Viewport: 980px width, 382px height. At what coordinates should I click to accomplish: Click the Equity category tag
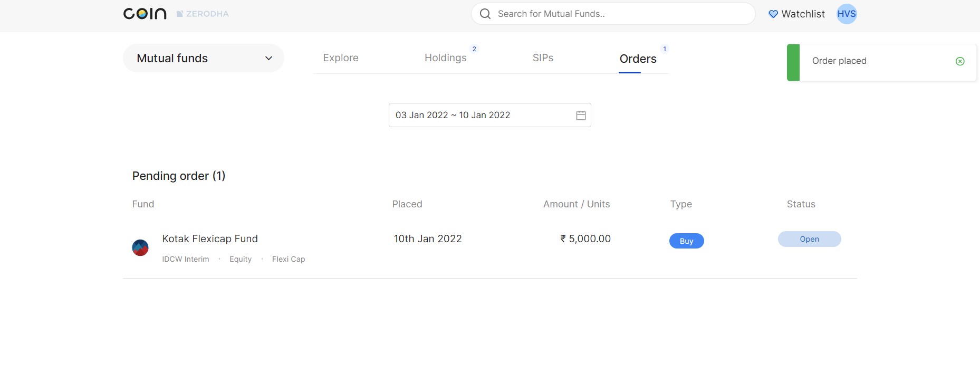point(241,259)
